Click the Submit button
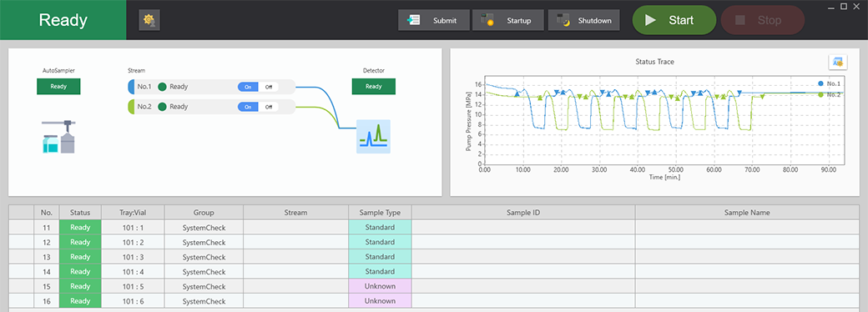868x312 pixels. 434,21
